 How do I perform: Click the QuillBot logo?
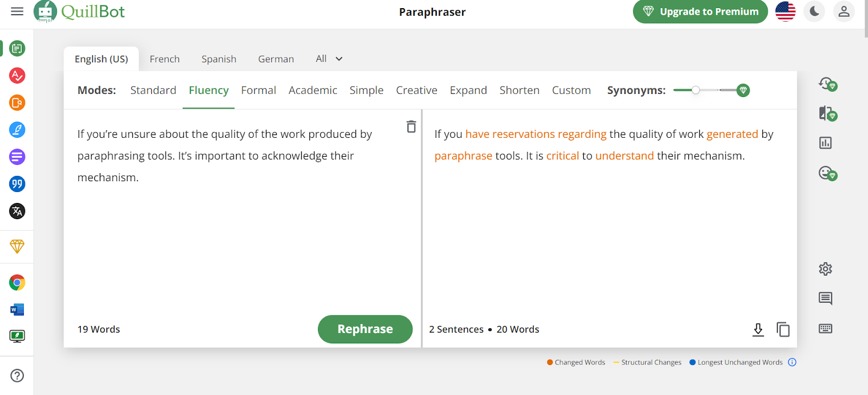point(79,11)
